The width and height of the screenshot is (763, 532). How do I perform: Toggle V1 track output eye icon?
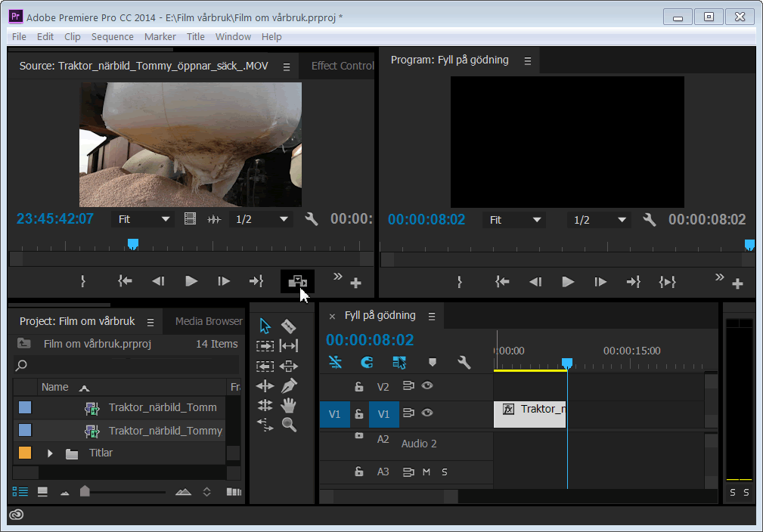point(427,413)
